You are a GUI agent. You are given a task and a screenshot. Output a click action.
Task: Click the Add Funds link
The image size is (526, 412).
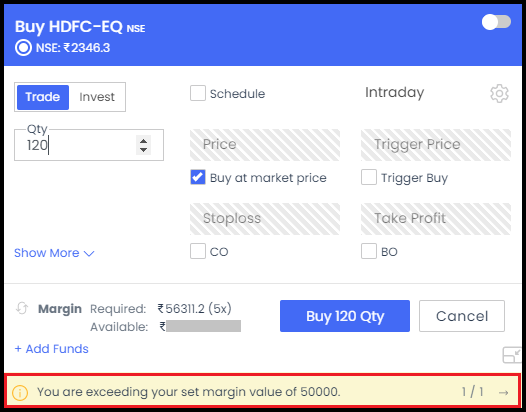(51, 349)
